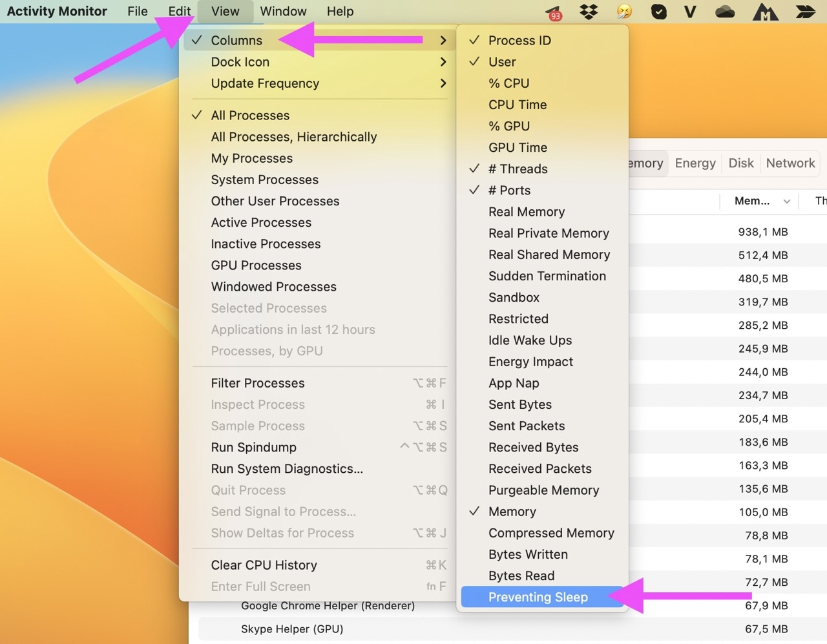Select My Processes filter
The height and width of the screenshot is (644, 827).
(x=318, y=158)
